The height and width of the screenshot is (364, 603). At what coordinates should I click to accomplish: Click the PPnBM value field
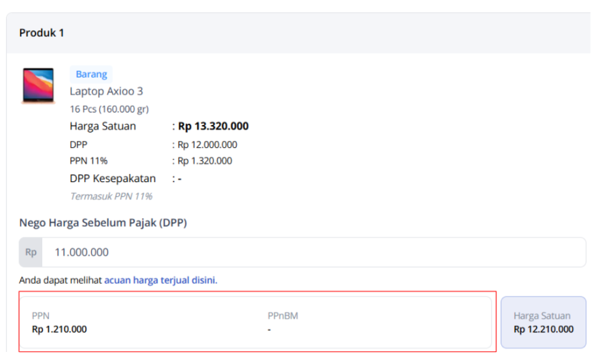[x=269, y=330]
